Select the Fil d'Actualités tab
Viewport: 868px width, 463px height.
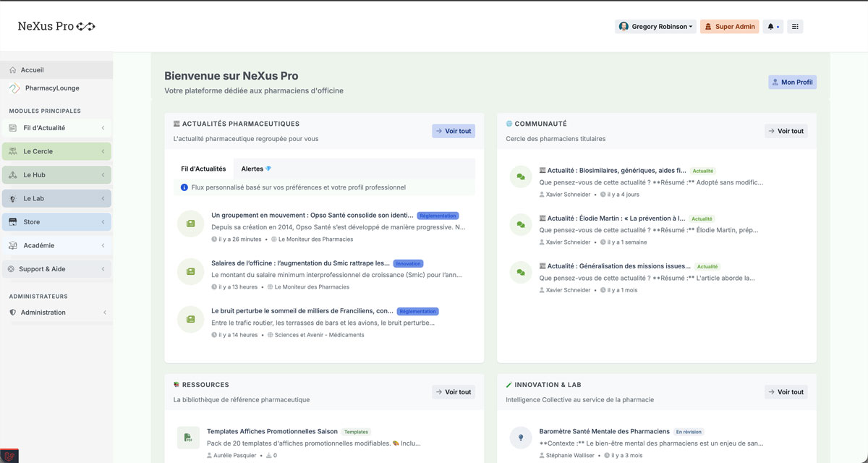tap(205, 168)
